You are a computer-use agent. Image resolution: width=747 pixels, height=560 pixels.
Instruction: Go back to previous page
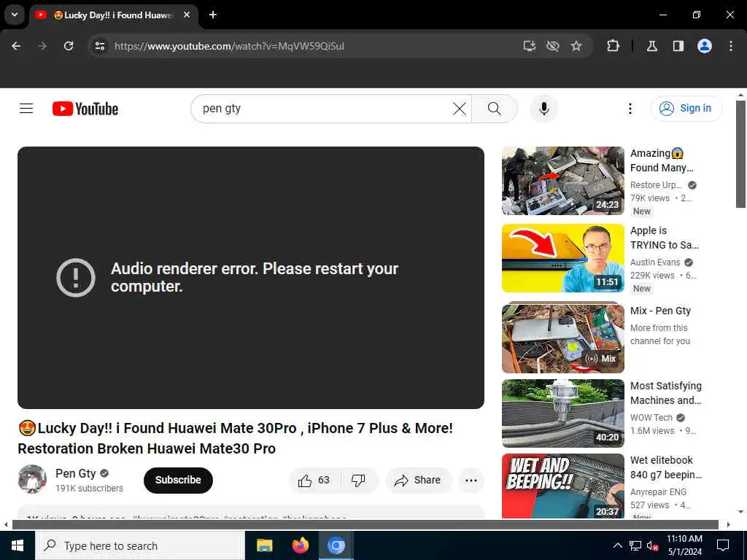click(x=16, y=46)
